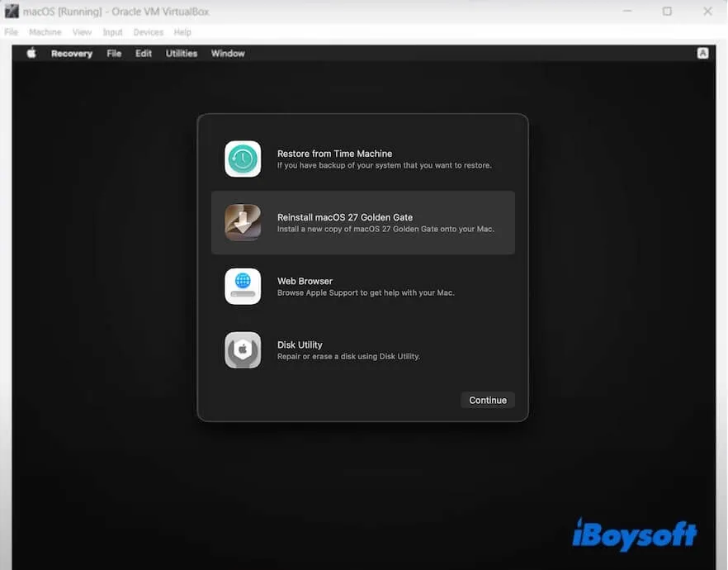Open the Recovery menu
The height and width of the screenshot is (570, 728).
pos(72,54)
